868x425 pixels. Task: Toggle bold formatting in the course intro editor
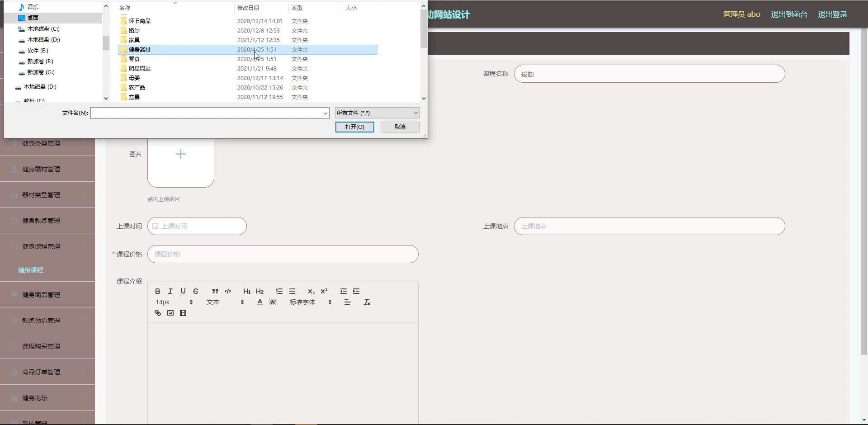157,291
